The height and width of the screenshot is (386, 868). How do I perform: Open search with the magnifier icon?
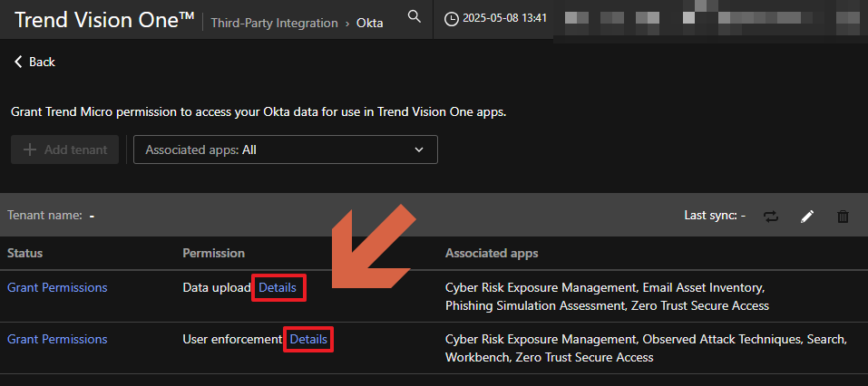[414, 17]
